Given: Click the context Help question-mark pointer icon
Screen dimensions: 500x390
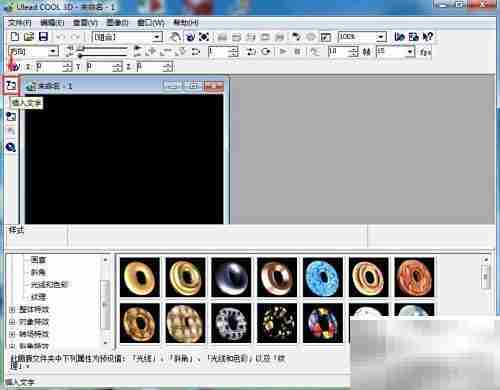Looking at the screenshot, I should coord(428,37).
